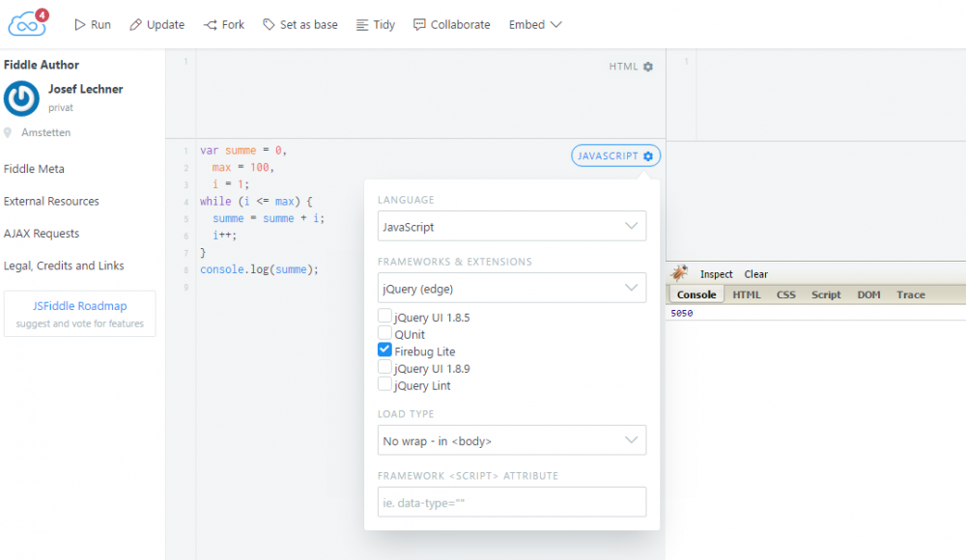The image size is (966, 560).
Task: Switch to the DOM tab in Firebug
Action: point(868,294)
